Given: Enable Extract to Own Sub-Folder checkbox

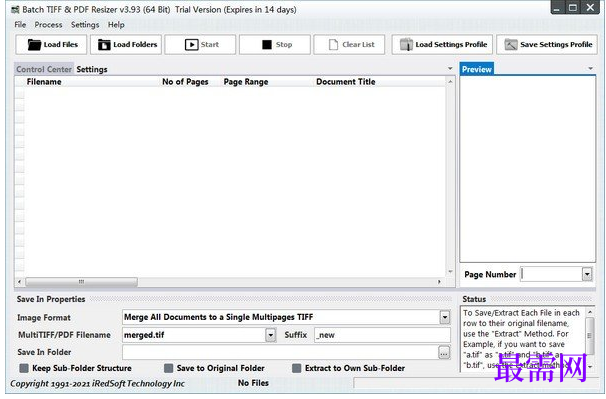Looking at the screenshot, I should pyautogui.click(x=296, y=368).
